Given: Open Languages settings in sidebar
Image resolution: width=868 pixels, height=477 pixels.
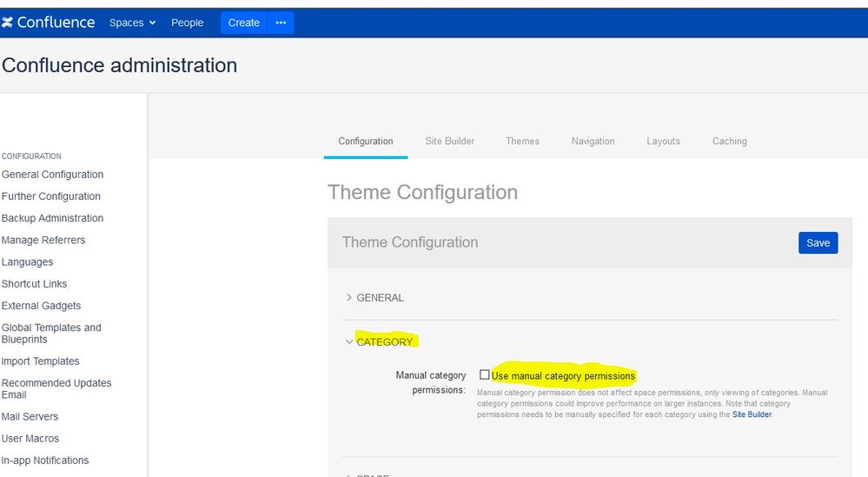Looking at the screenshot, I should (x=27, y=262).
